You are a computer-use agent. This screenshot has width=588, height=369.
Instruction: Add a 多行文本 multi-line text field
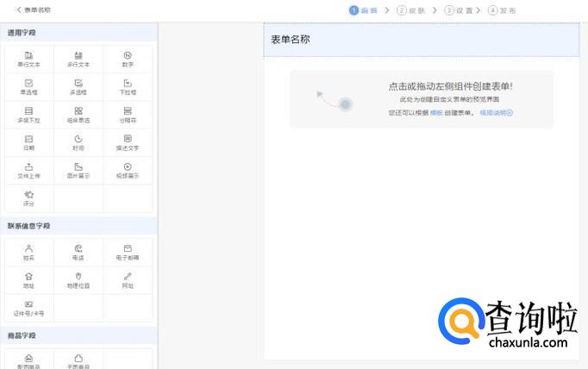point(78,59)
